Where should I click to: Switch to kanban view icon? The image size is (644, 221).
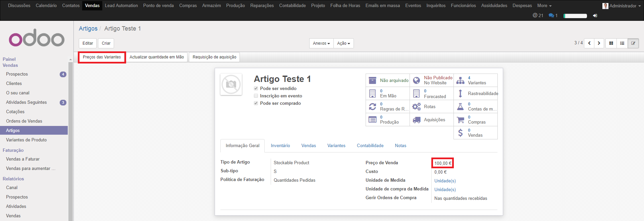point(611,43)
